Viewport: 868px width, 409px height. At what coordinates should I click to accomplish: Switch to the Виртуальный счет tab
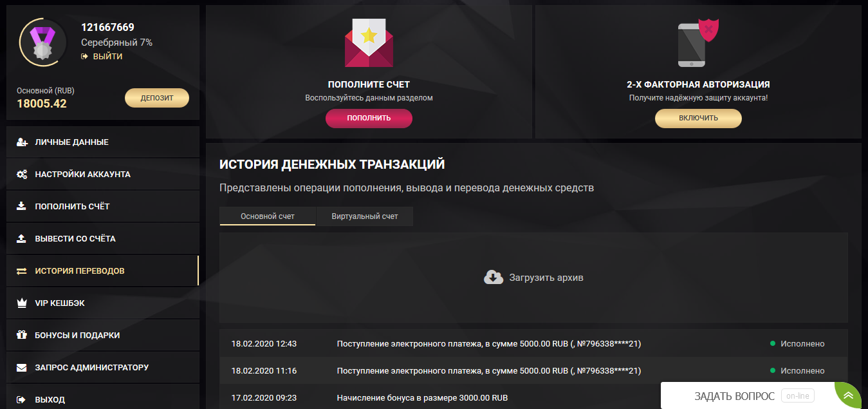tap(364, 216)
